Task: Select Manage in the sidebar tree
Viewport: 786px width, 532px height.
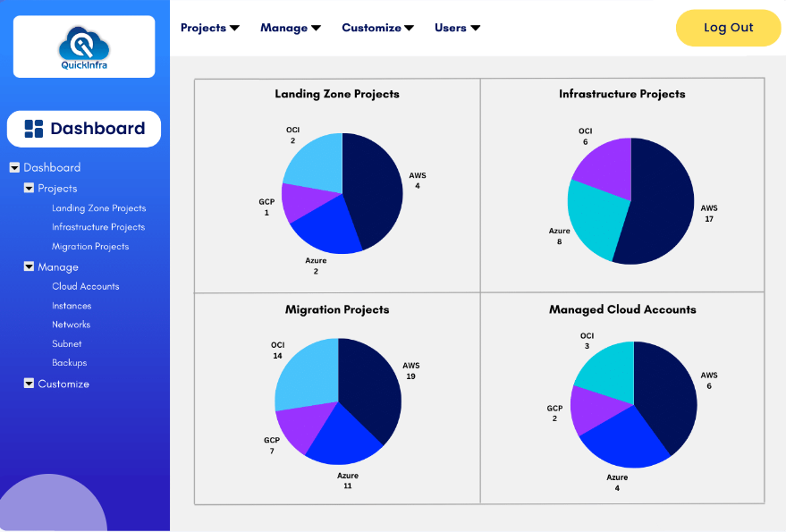Action: (58, 267)
